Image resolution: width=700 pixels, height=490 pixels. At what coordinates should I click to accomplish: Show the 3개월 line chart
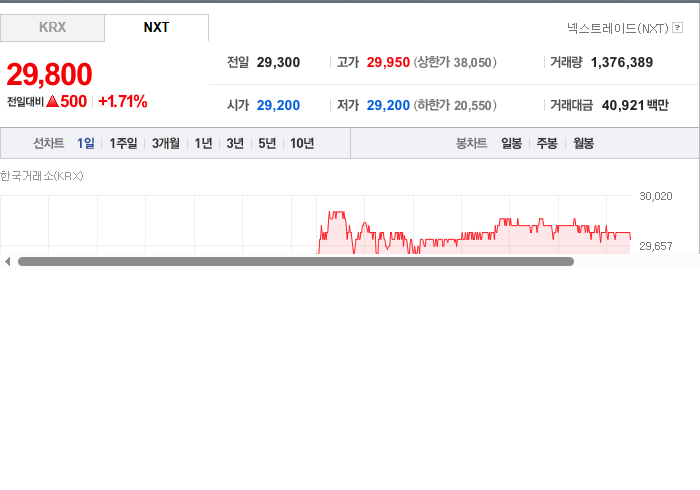tap(166, 143)
